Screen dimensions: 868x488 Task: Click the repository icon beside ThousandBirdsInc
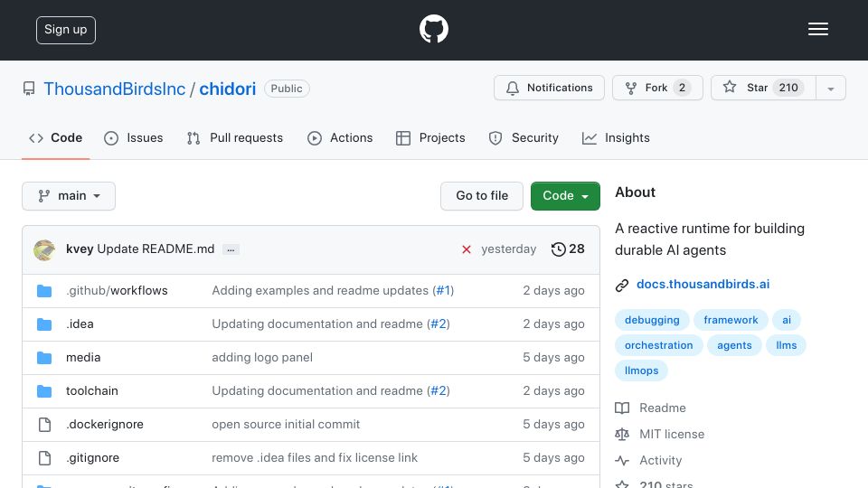29,89
